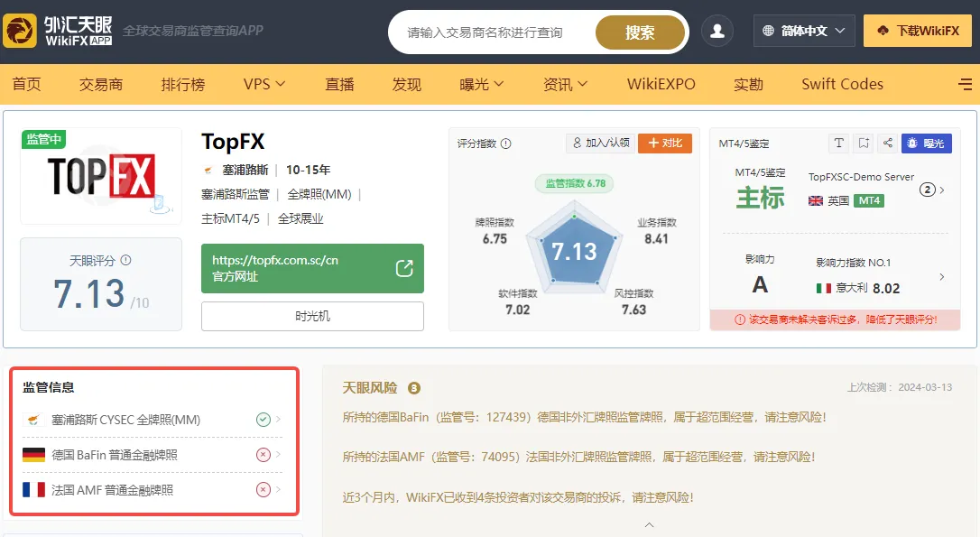The width and height of the screenshot is (980, 537).
Task: Click the 全球展业 tag text
Action: 300,218
